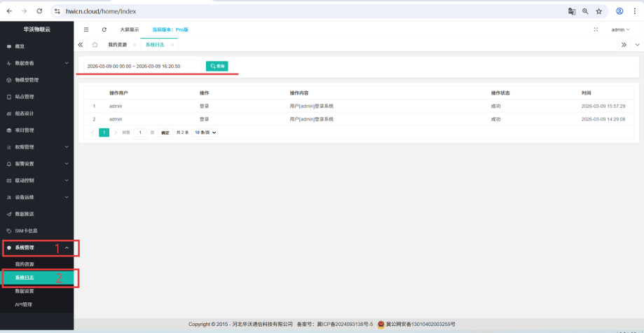Open the Chrome profile avatar icon
Viewport: 644px width, 333px height.
point(619,11)
